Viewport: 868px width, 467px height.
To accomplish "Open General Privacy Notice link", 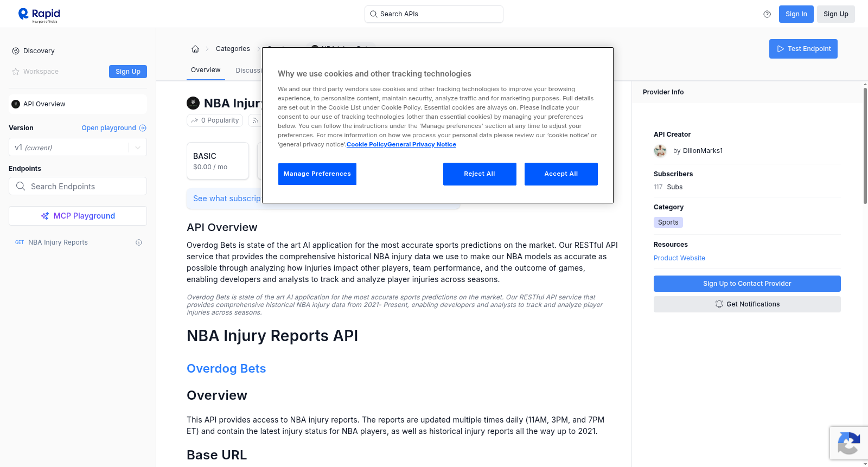I will 422,144.
